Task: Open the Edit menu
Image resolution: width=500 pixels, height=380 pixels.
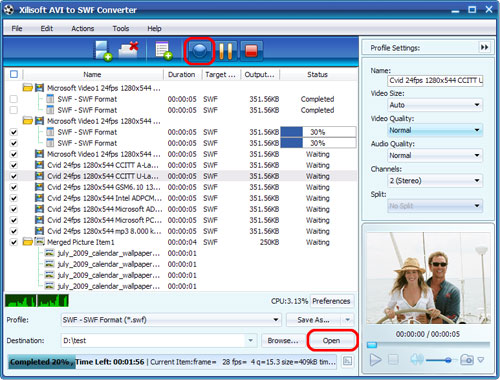Action: (46, 28)
